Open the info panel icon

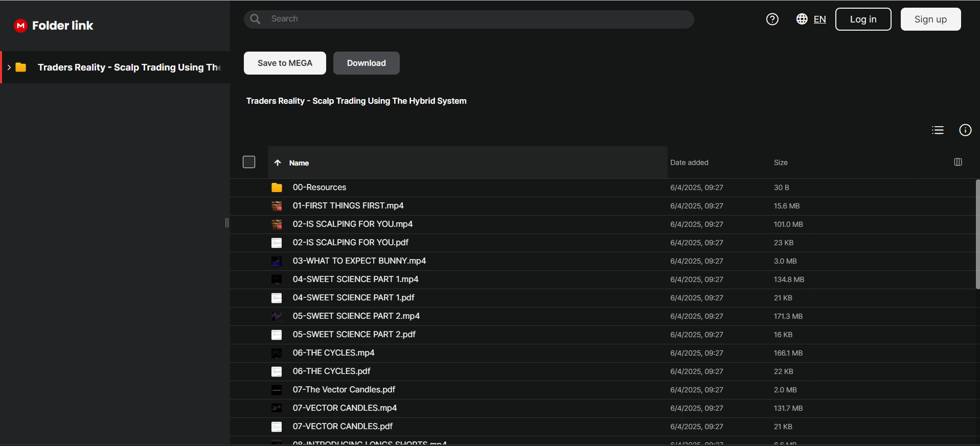click(965, 130)
